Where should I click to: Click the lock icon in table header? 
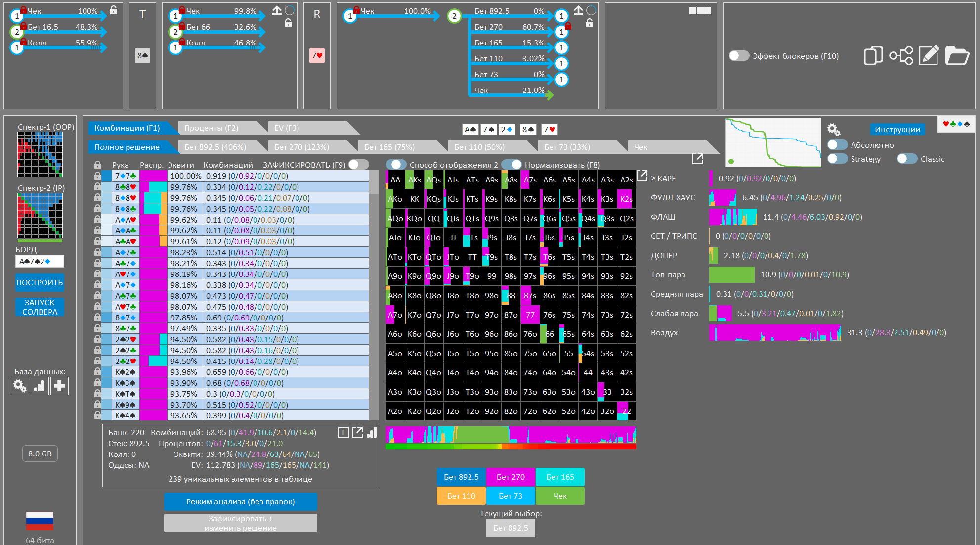97,165
